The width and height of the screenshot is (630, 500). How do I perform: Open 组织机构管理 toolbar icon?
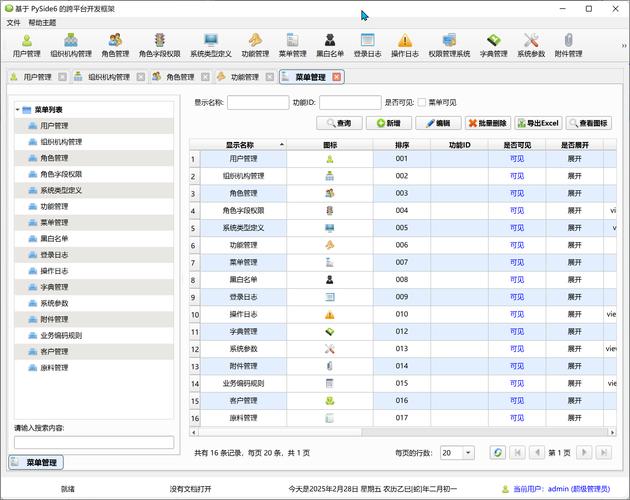71,45
